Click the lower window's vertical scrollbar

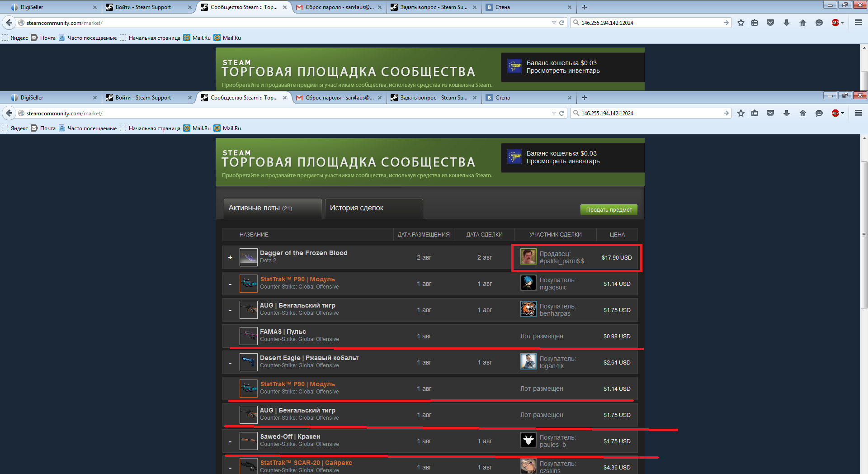pyautogui.click(x=864, y=235)
